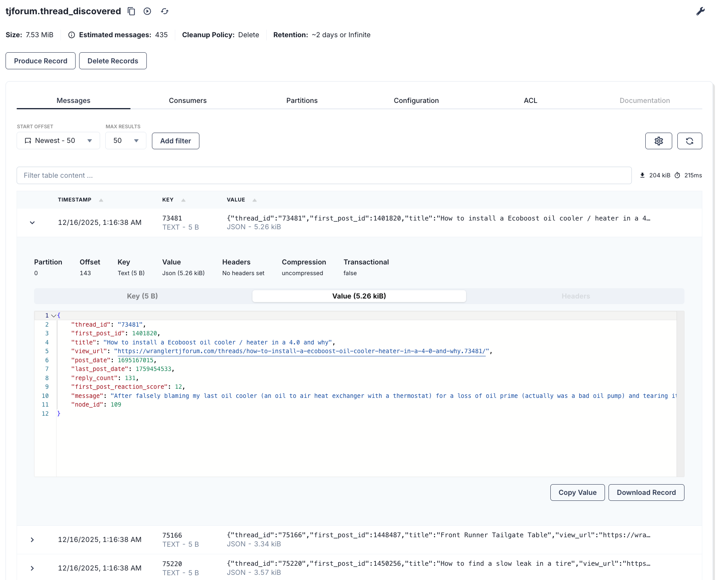Open the wrench settings icon at top right
Image resolution: width=728 pixels, height=580 pixels.
[700, 11]
